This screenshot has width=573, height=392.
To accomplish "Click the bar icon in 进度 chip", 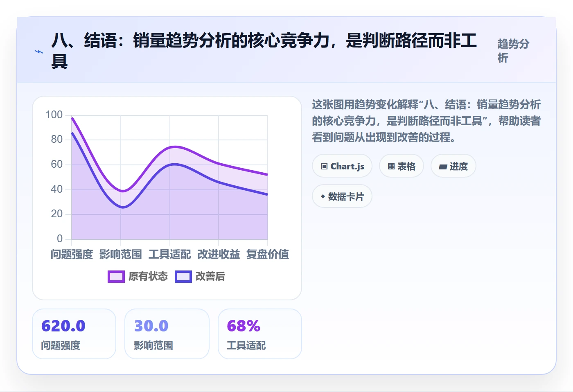I will point(443,167).
